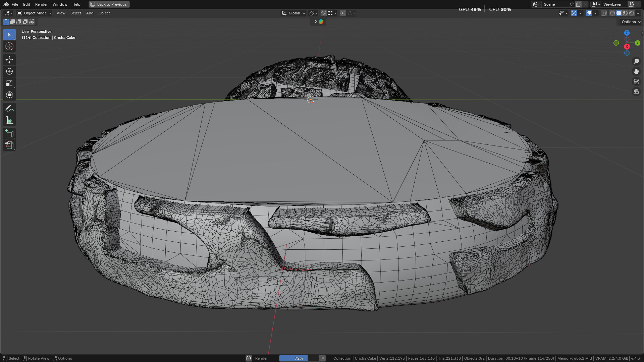Pick the Rotate tool

tap(9, 71)
